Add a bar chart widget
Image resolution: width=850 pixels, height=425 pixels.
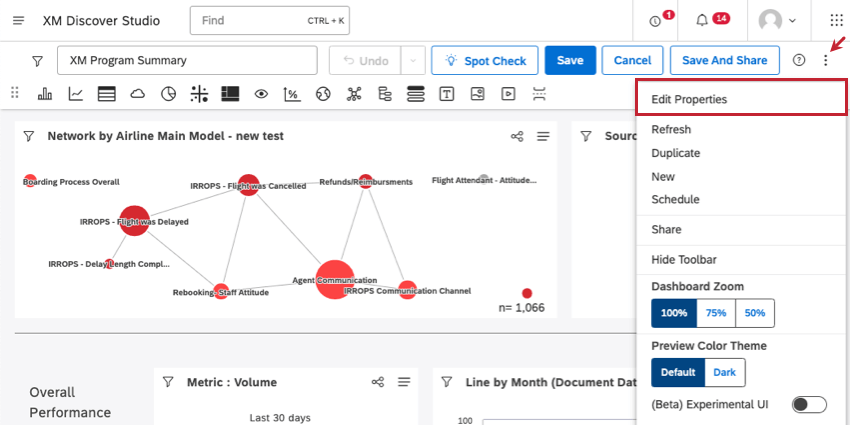(x=45, y=94)
